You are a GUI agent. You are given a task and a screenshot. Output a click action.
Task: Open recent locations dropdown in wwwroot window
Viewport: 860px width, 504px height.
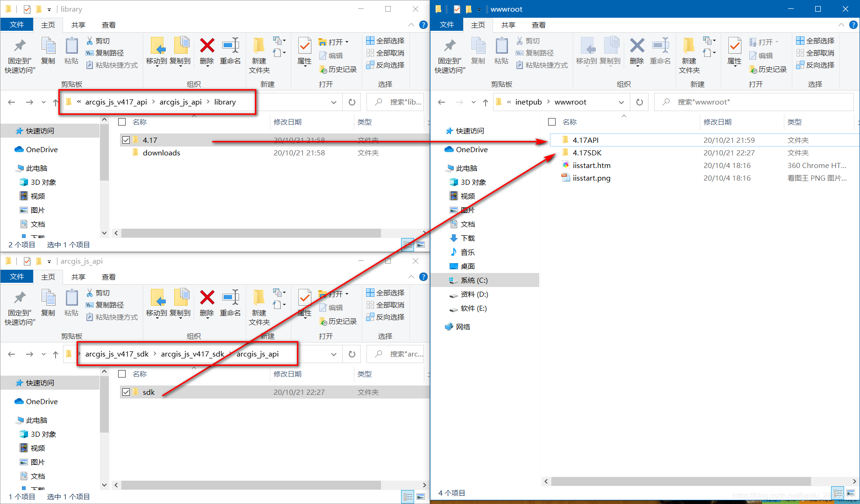473,102
